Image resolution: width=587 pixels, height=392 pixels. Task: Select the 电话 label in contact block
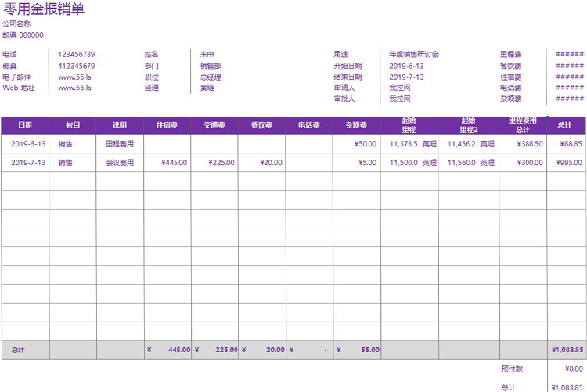[x=9, y=54]
